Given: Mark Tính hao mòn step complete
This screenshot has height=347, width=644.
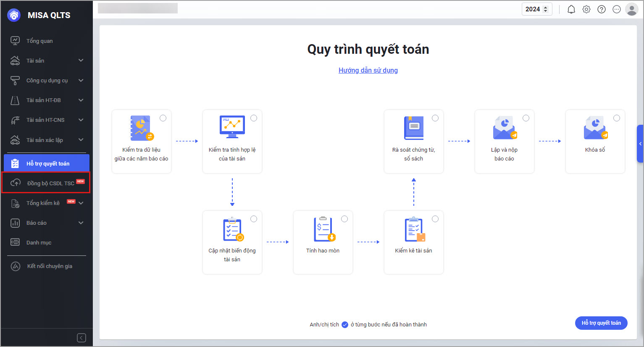Looking at the screenshot, I should click(x=344, y=219).
